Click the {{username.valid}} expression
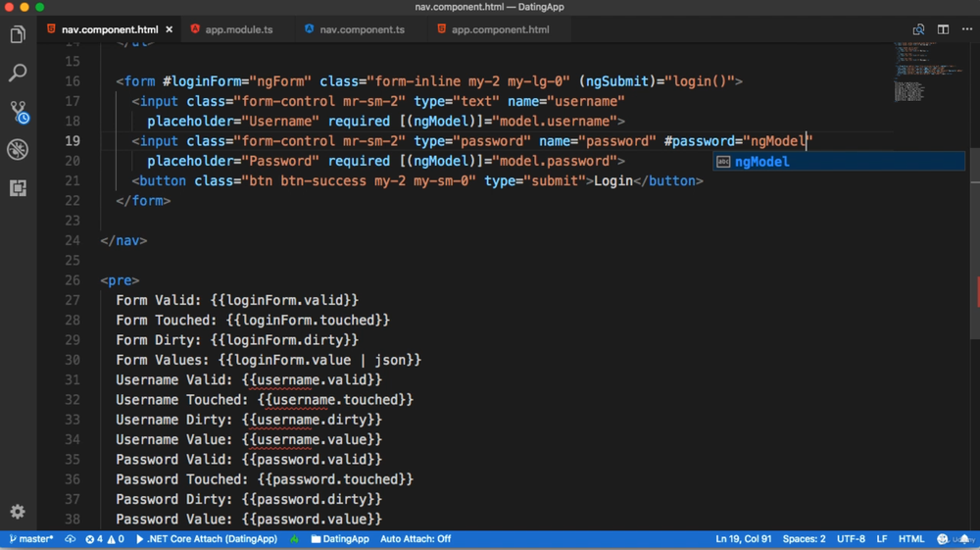 (312, 379)
